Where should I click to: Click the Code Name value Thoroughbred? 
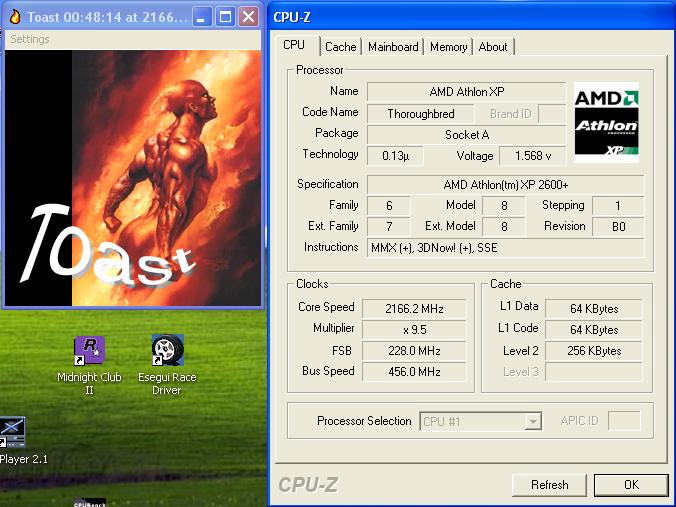421,114
